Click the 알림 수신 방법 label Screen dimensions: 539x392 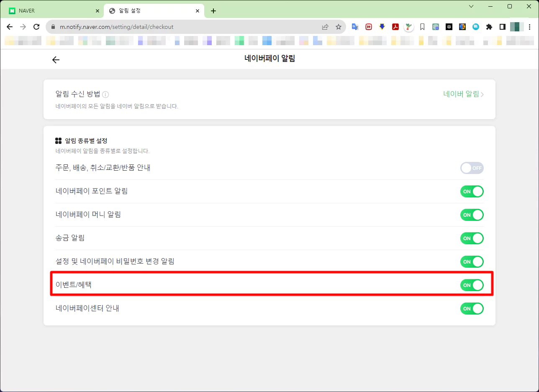click(78, 94)
